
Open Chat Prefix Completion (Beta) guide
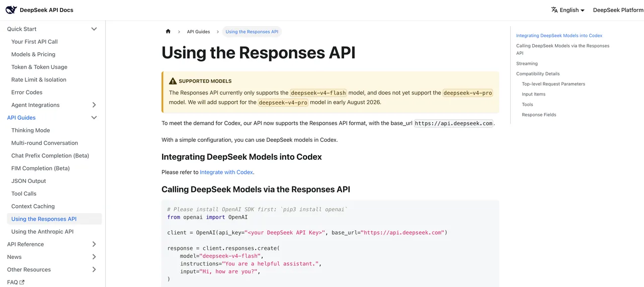click(50, 156)
